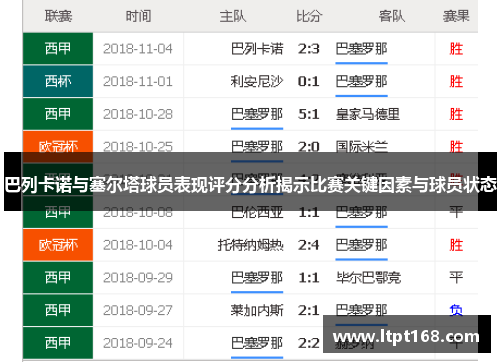
Task: Open 巴塞罗那 home team in 2018-09-29 row
Action: tap(257, 278)
